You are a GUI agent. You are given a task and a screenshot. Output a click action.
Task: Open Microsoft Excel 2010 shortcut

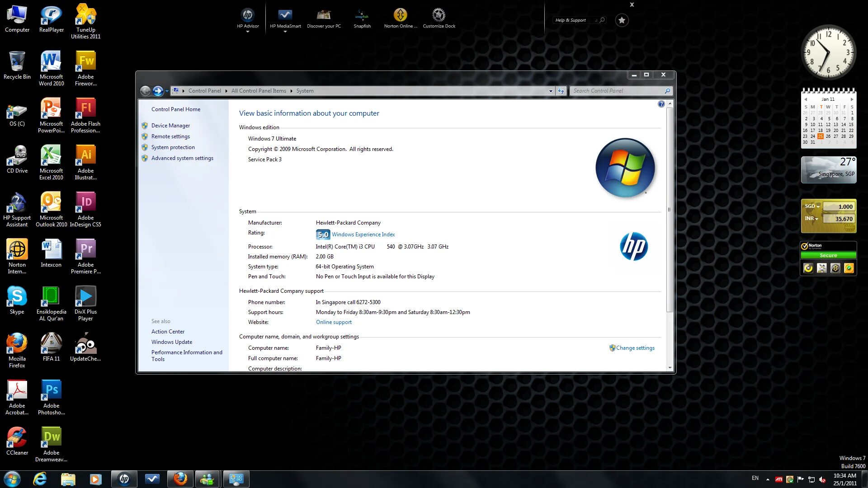coord(51,162)
